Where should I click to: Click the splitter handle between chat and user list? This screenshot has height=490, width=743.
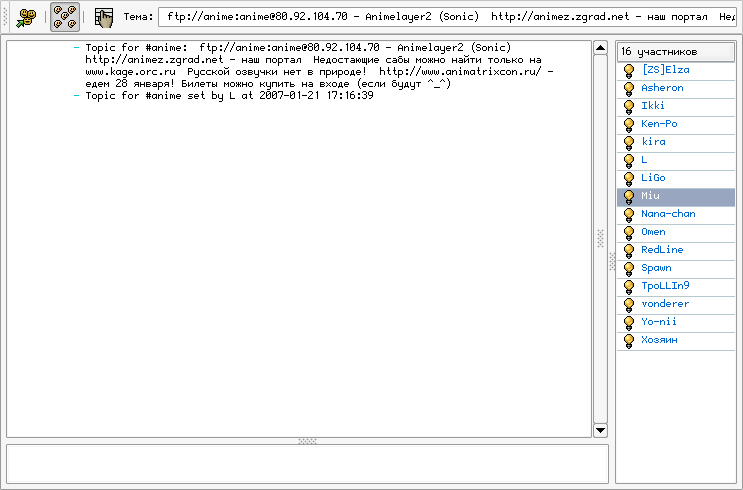point(612,261)
